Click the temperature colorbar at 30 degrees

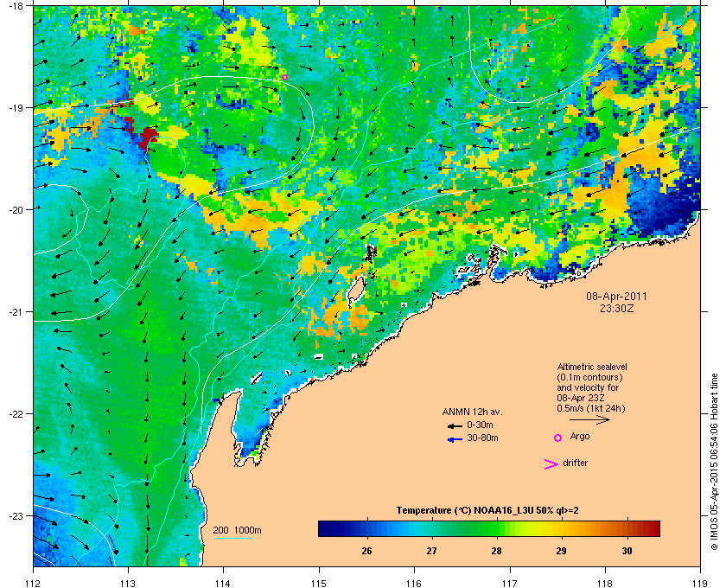coord(627,528)
